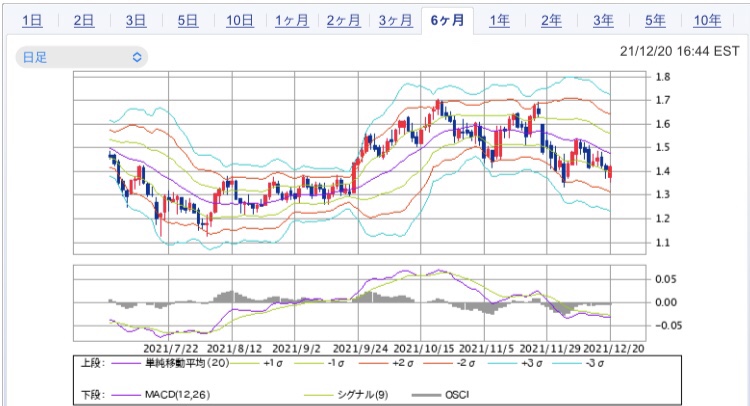Switch to the 3ヶ月 tab
Screen dimensions: 750x406
coord(396,20)
